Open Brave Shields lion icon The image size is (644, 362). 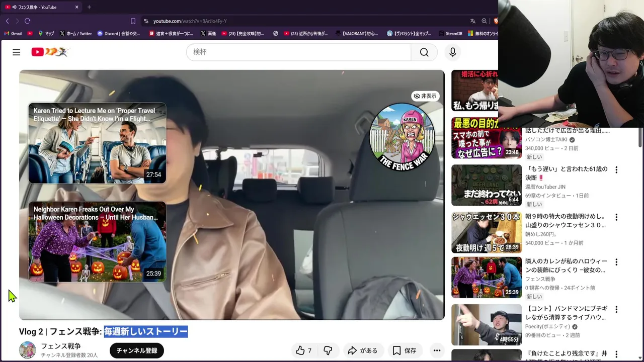point(495,21)
